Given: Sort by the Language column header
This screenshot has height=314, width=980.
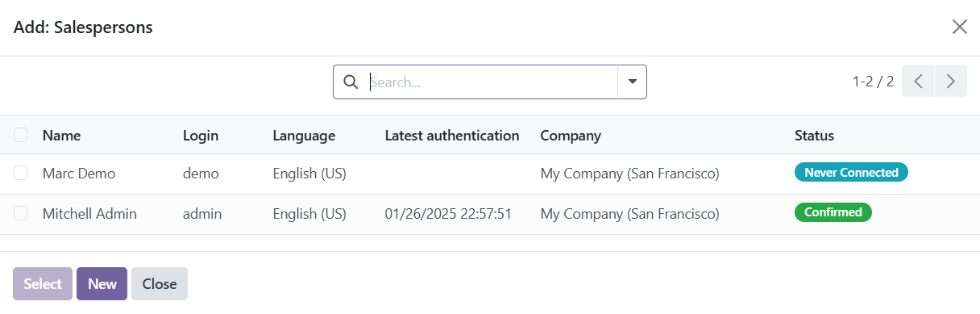Looking at the screenshot, I should click(x=304, y=136).
